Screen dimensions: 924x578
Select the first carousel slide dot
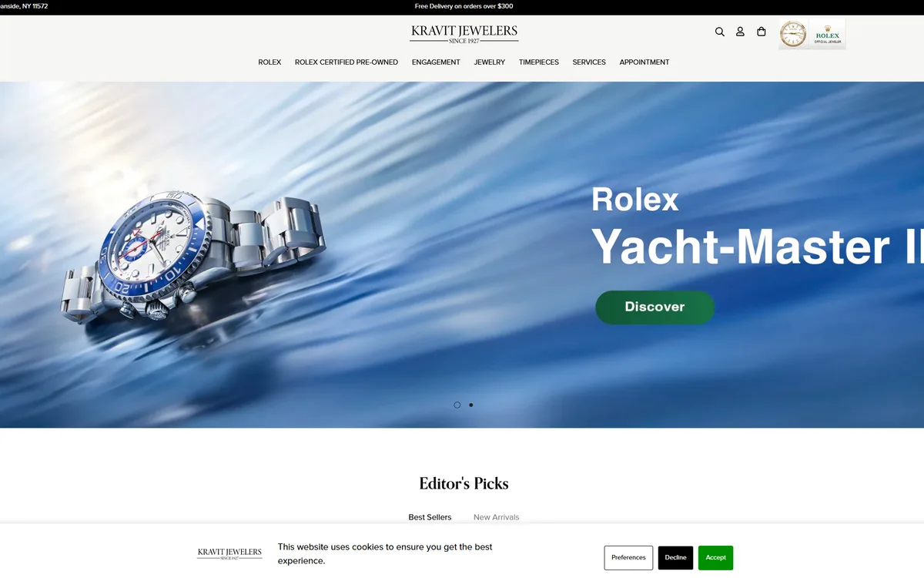(457, 405)
